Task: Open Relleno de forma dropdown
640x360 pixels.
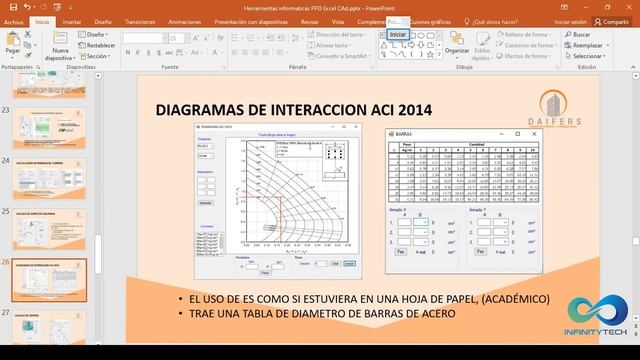Action: (x=524, y=35)
